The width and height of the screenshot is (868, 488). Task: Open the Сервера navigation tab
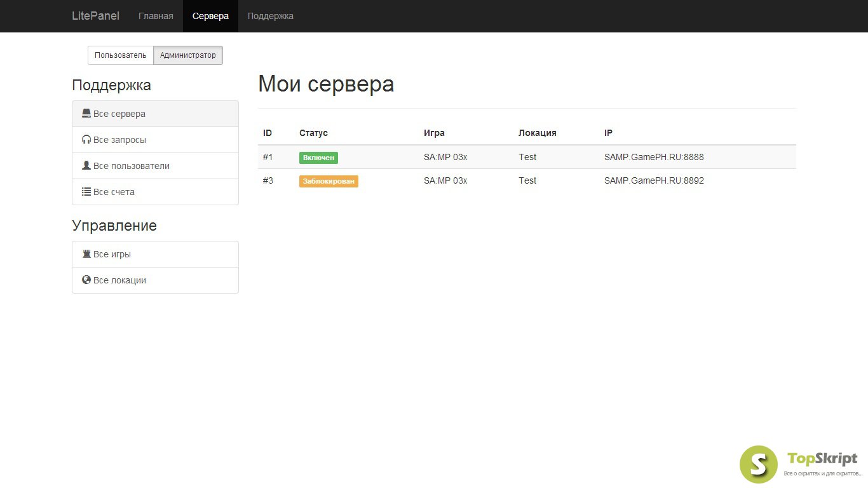click(210, 16)
